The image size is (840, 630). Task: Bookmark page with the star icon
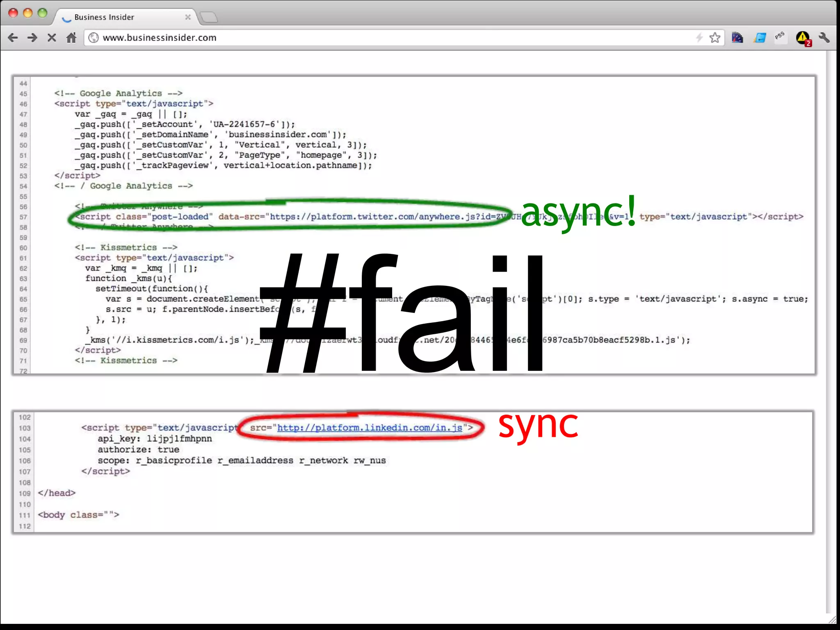715,38
